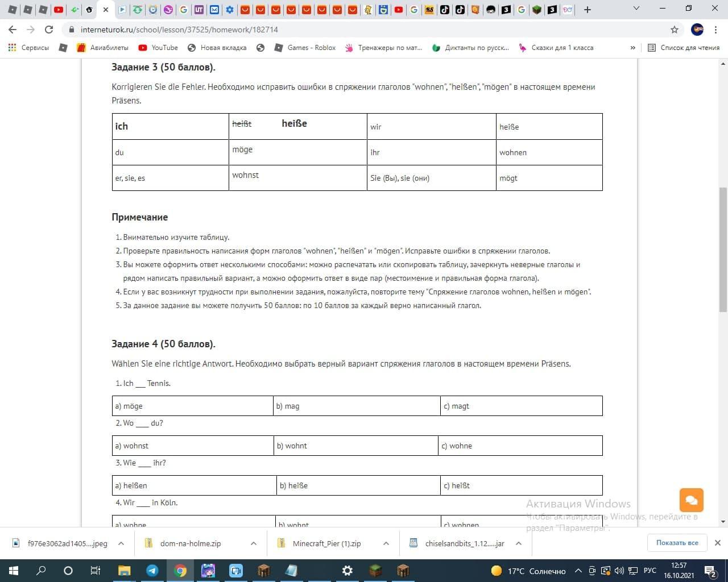The image size is (728, 582).
Task: Open the Сервисы apps grid shortcut
Action: pyautogui.click(x=28, y=48)
